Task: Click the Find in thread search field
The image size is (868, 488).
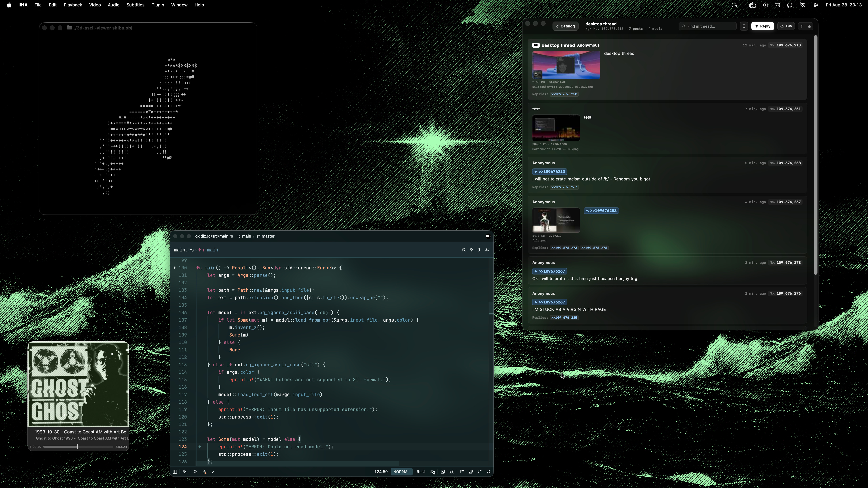Action: [708, 26]
